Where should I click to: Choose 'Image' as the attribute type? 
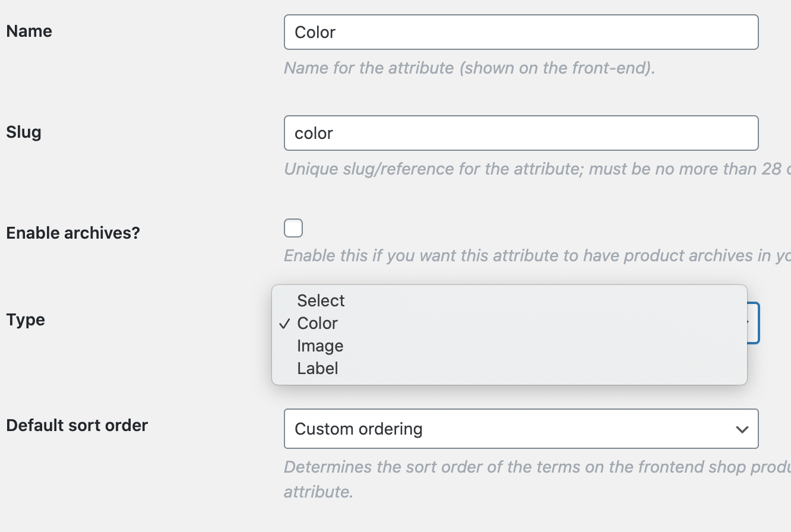coord(320,346)
